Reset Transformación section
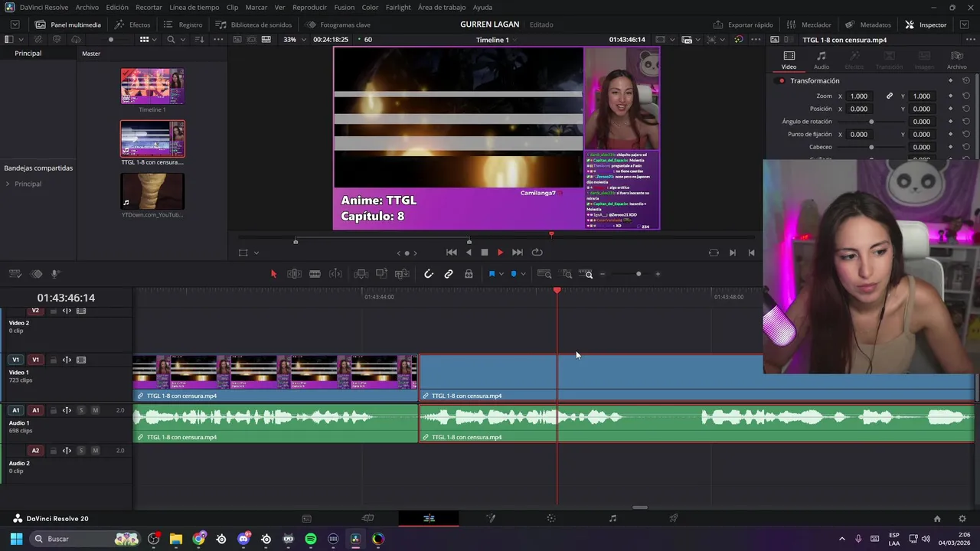Screen dimensions: 980x551 coord(966,81)
